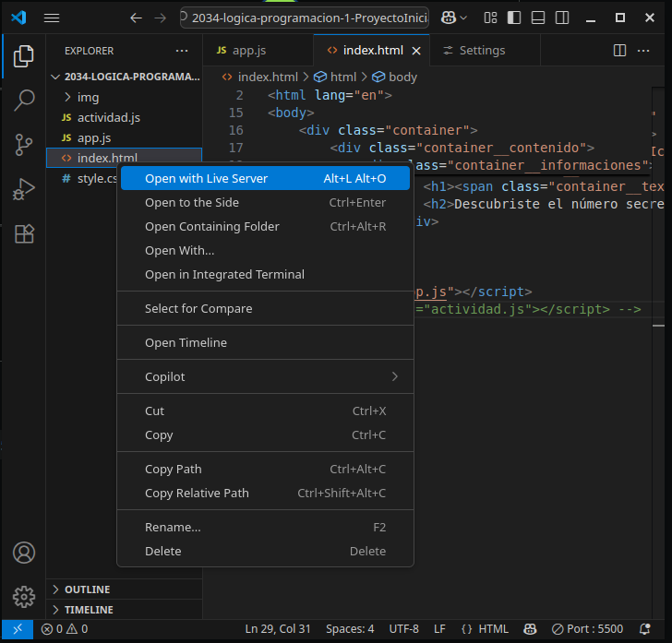Toggle the primary side bar
Screen dimensions: 672x643
click(x=514, y=18)
